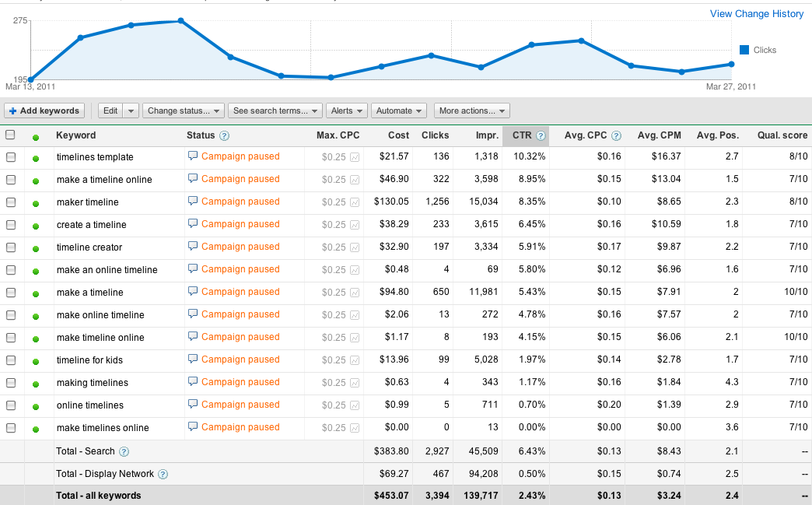Check the box for make a timeline online

click(x=10, y=180)
